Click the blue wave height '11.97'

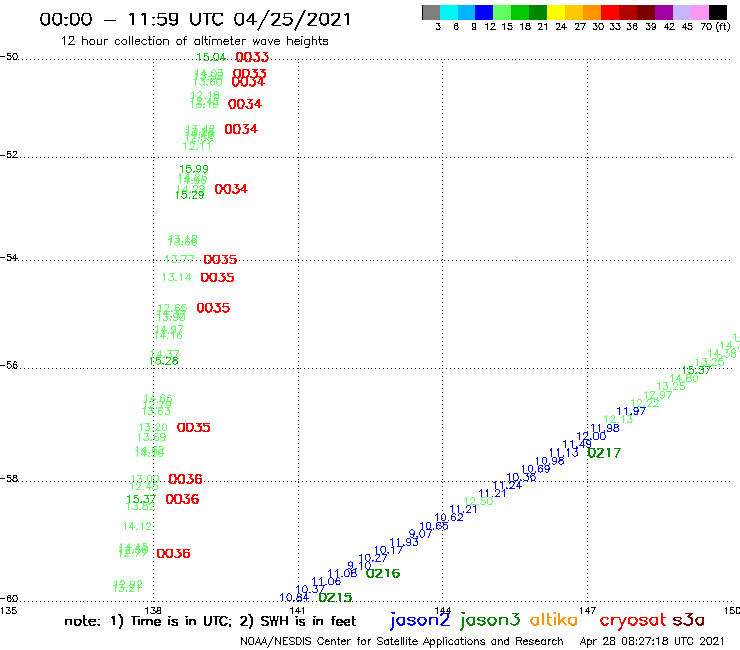pos(631,411)
